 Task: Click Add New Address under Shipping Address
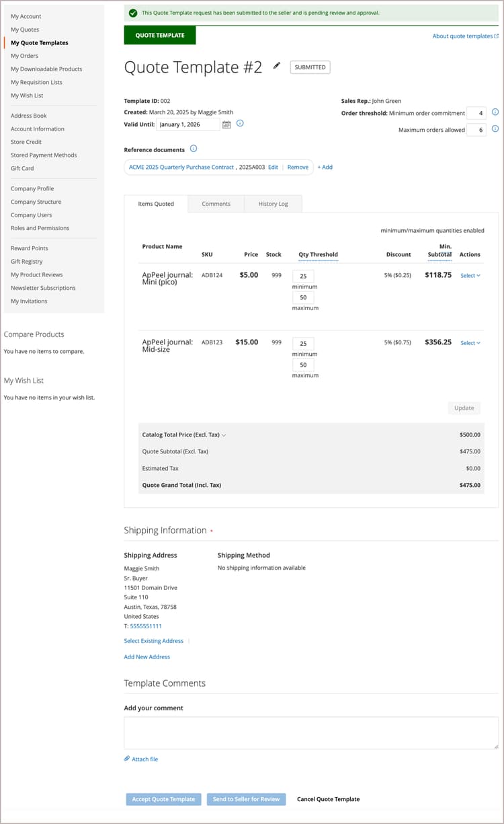(146, 657)
